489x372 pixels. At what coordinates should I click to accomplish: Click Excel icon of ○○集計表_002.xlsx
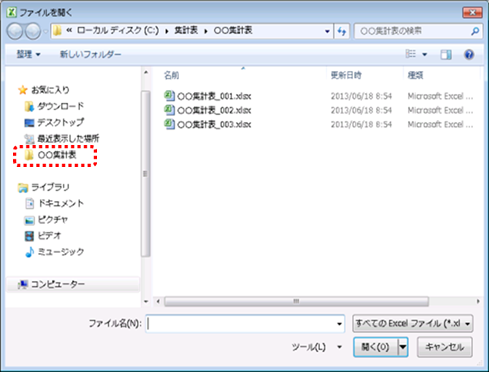coord(169,110)
